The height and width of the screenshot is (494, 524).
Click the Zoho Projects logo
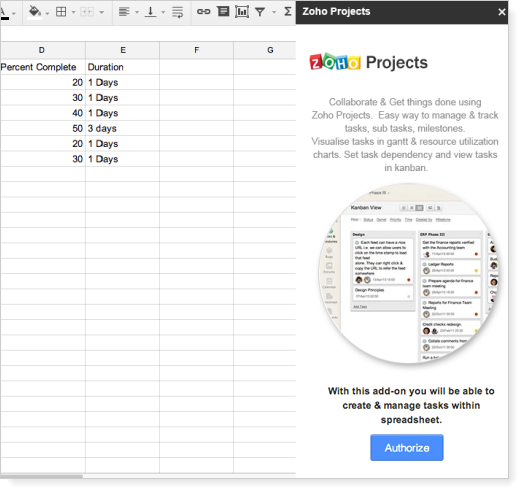click(x=368, y=62)
